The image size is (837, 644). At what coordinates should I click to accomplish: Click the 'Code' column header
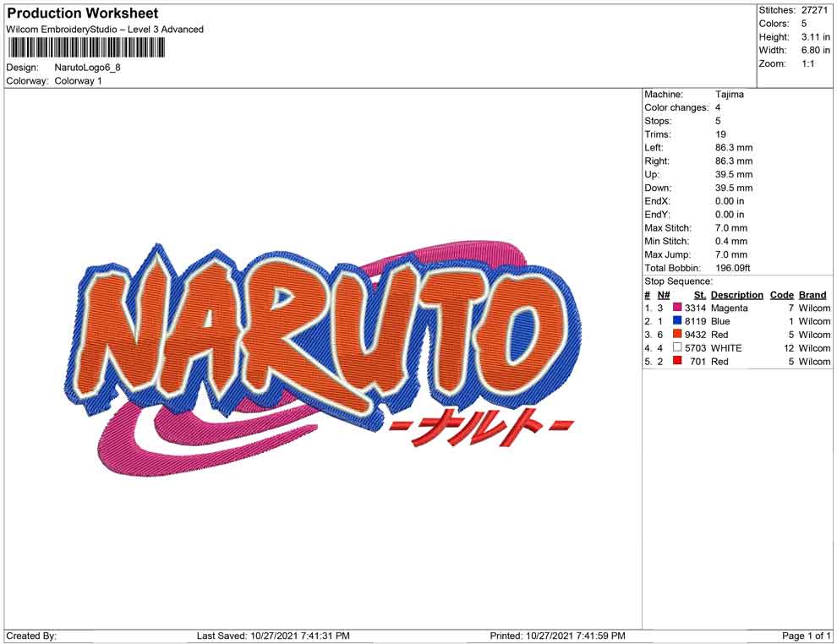click(x=781, y=294)
